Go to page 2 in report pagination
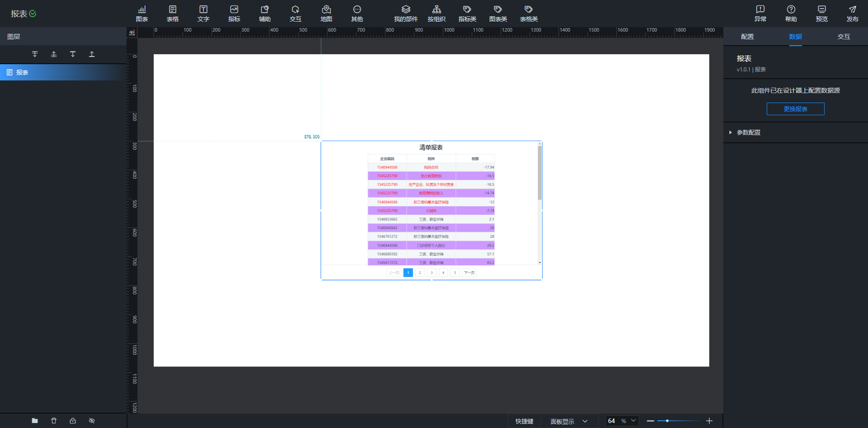This screenshot has width=868, height=428. pyautogui.click(x=420, y=273)
